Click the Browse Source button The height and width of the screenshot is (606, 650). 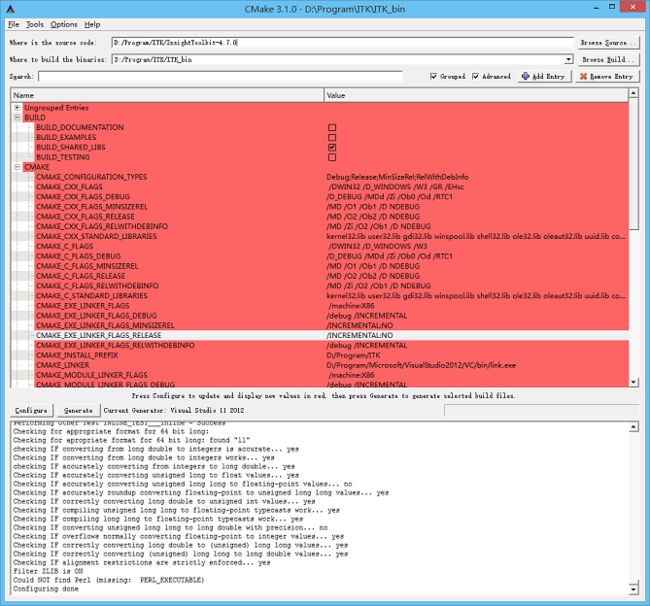click(607, 43)
